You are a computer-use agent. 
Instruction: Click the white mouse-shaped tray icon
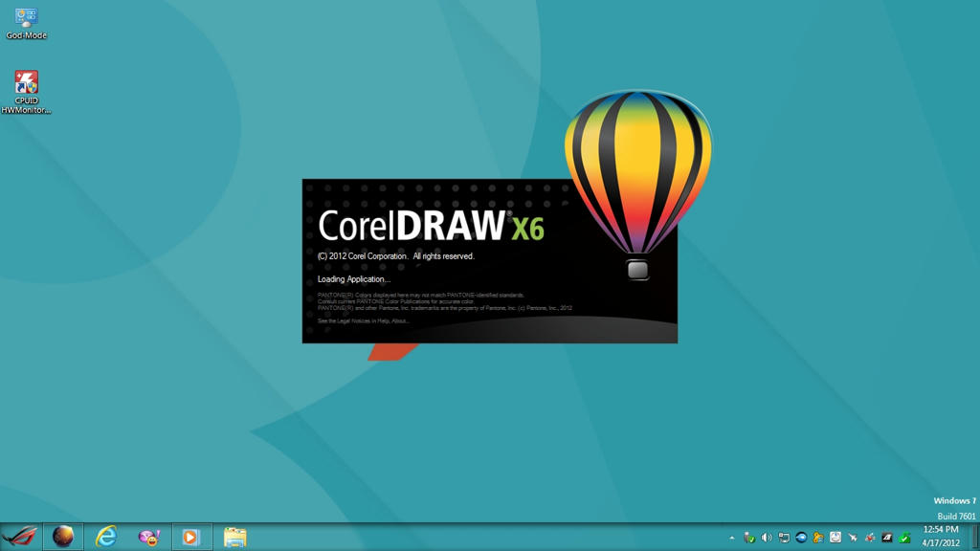pyautogui.click(x=835, y=538)
